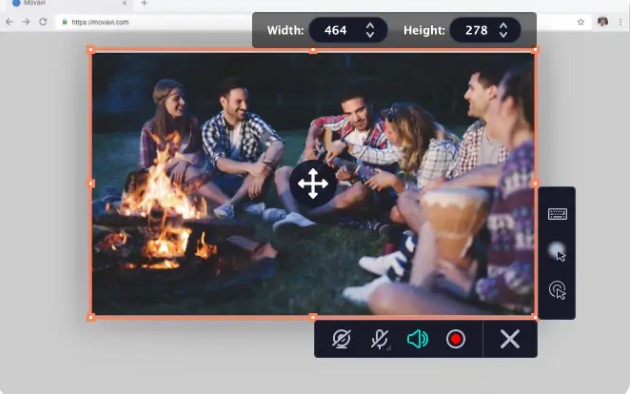Reload the page with refresh icon
Screen dimensions: 634x394
(43, 22)
